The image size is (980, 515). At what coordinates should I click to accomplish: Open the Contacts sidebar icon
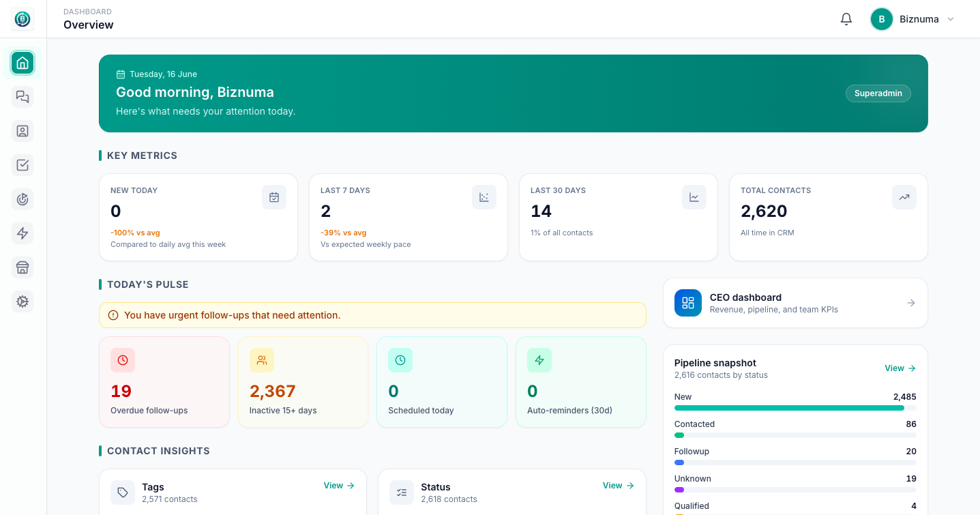click(23, 131)
